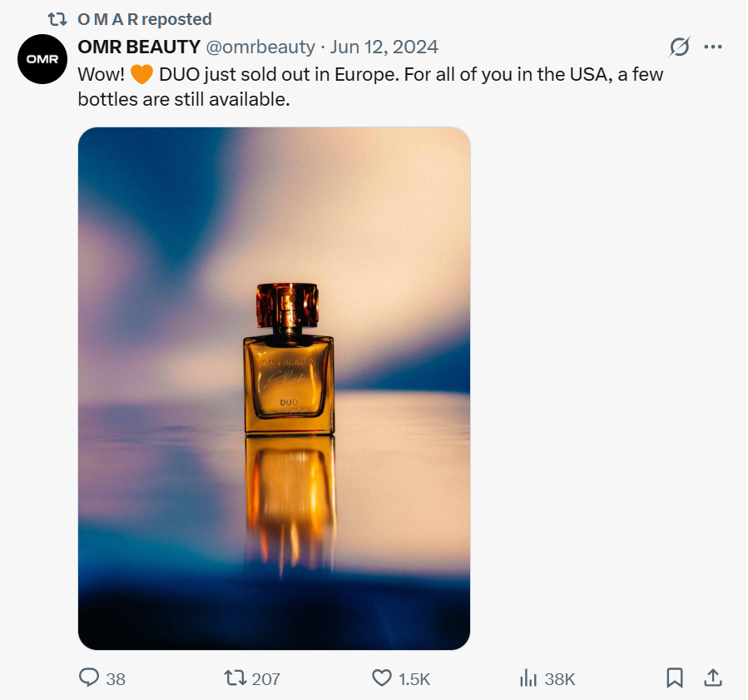
Task: Click the 38K views count
Action: pos(559,679)
